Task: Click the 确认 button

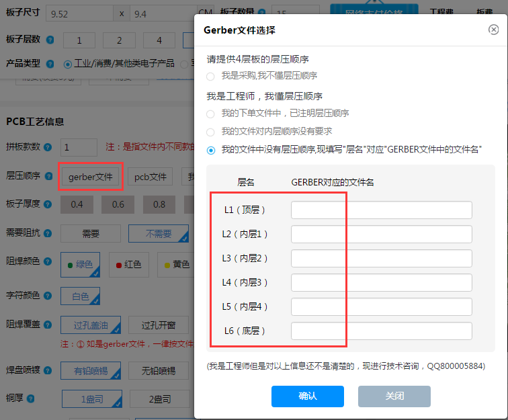Action: (307, 396)
